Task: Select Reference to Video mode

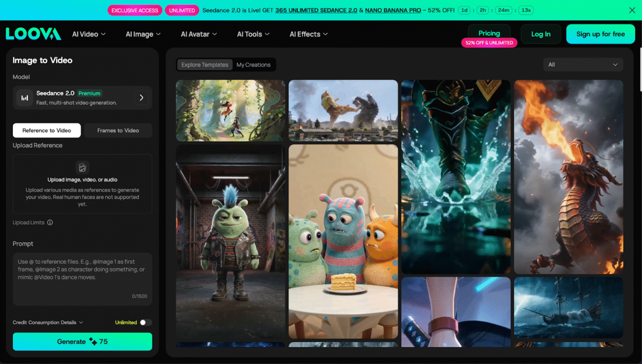Action: tap(46, 130)
